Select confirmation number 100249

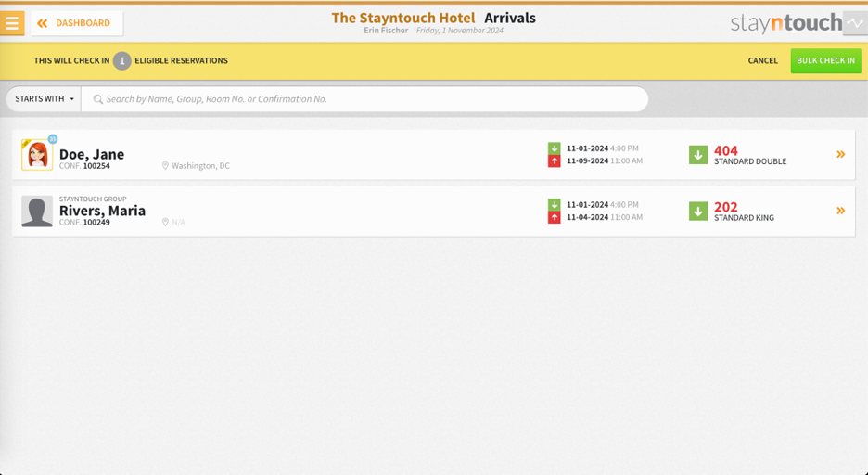(x=96, y=222)
